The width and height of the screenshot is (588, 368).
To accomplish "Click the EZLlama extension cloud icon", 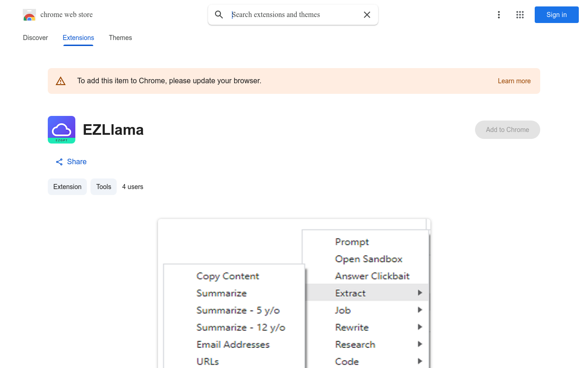I will (62, 130).
